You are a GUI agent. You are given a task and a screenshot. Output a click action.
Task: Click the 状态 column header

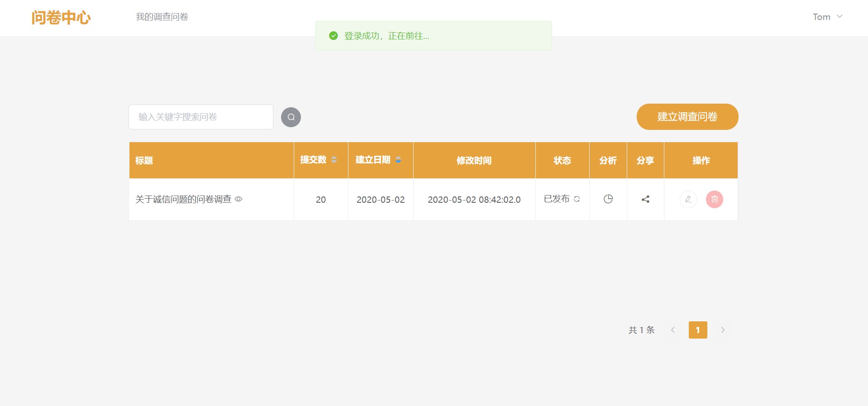pyautogui.click(x=563, y=160)
